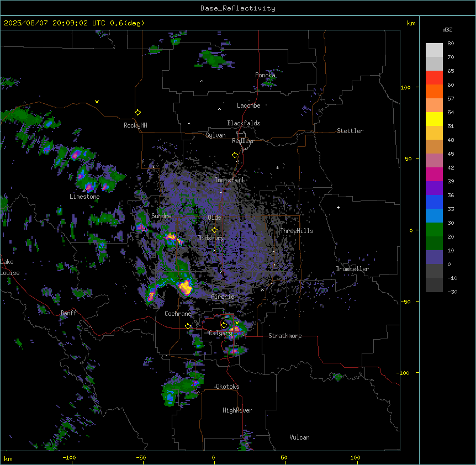
Task: Click the Stettler city label
Action: click(350, 131)
